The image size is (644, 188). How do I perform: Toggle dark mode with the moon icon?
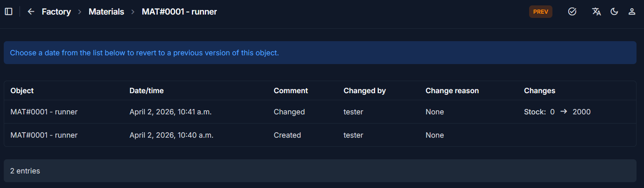tap(614, 12)
